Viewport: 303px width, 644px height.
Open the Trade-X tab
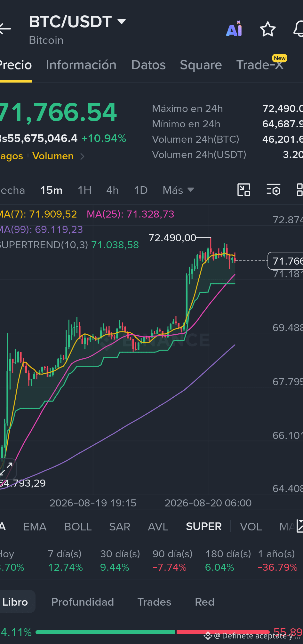(x=260, y=65)
